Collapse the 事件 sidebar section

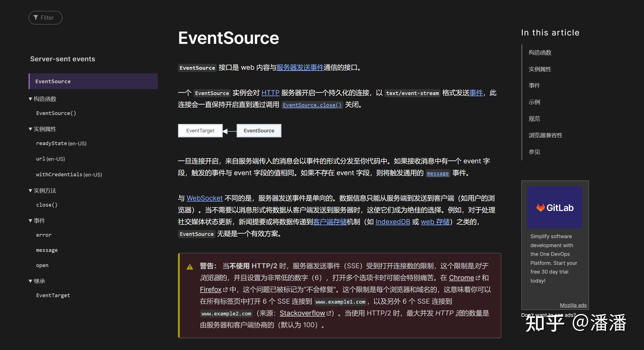pos(30,221)
